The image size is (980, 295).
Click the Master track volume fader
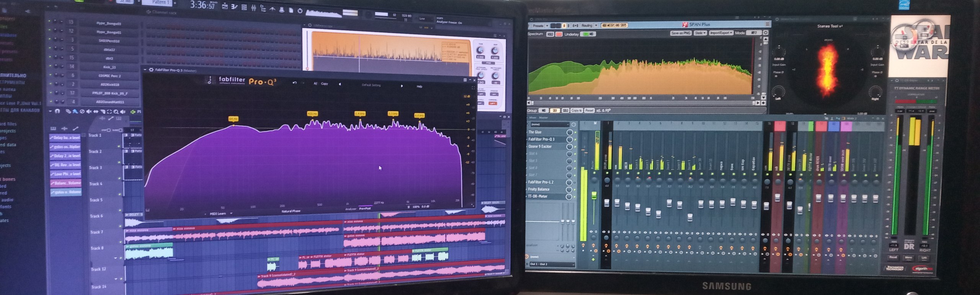[594, 196]
